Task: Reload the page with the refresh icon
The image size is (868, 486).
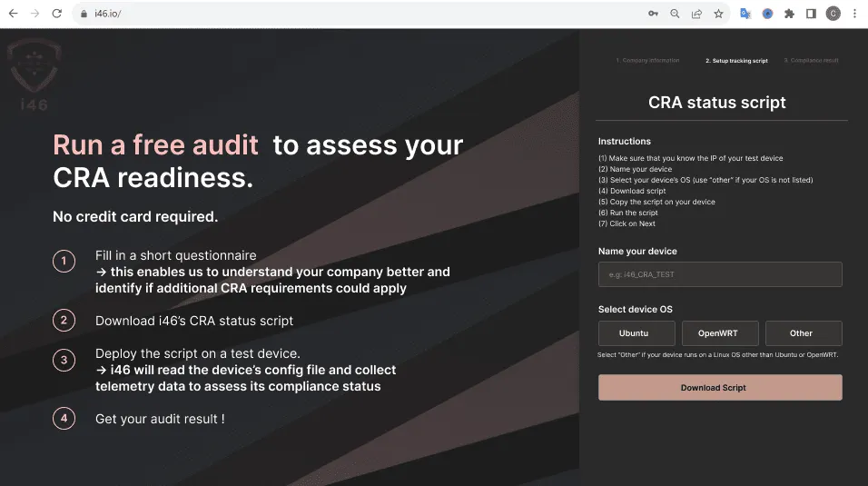Action: [x=57, y=14]
